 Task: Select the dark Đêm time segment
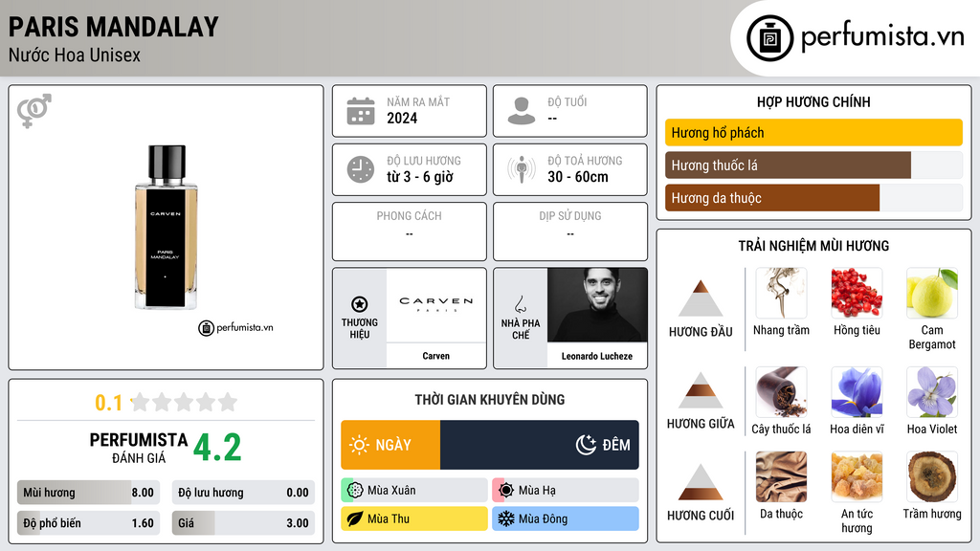(540, 445)
